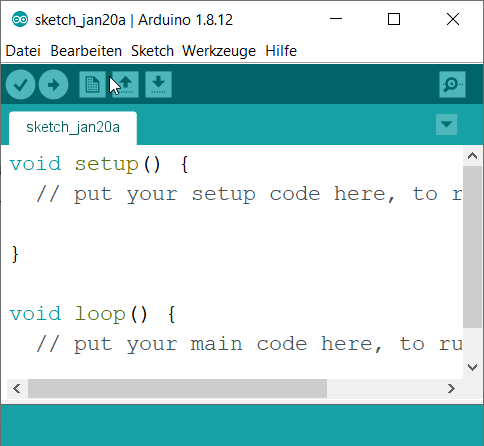Open the Hilfe menu

[x=281, y=51]
